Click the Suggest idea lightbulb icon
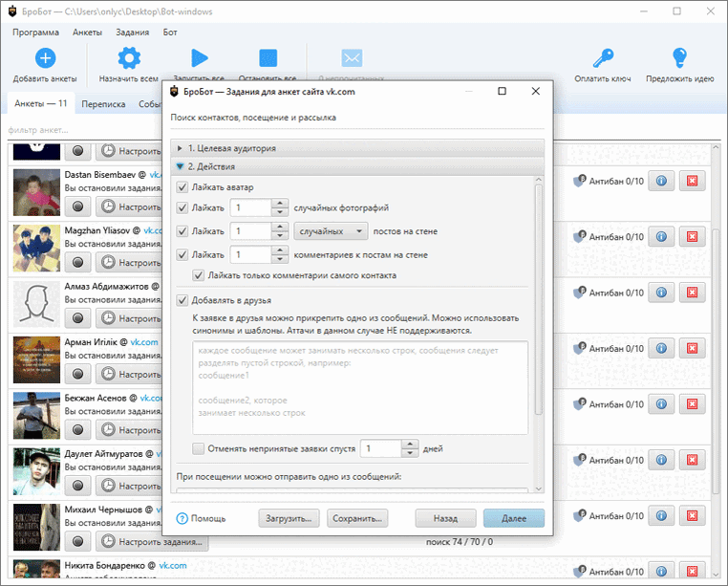This screenshot has width=728, height=586. [679, 58]
